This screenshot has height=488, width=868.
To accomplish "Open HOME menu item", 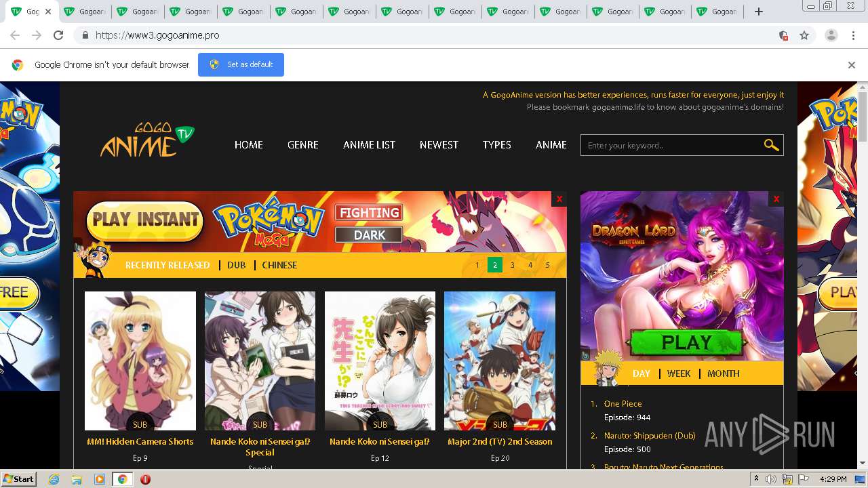I will 248,145.
